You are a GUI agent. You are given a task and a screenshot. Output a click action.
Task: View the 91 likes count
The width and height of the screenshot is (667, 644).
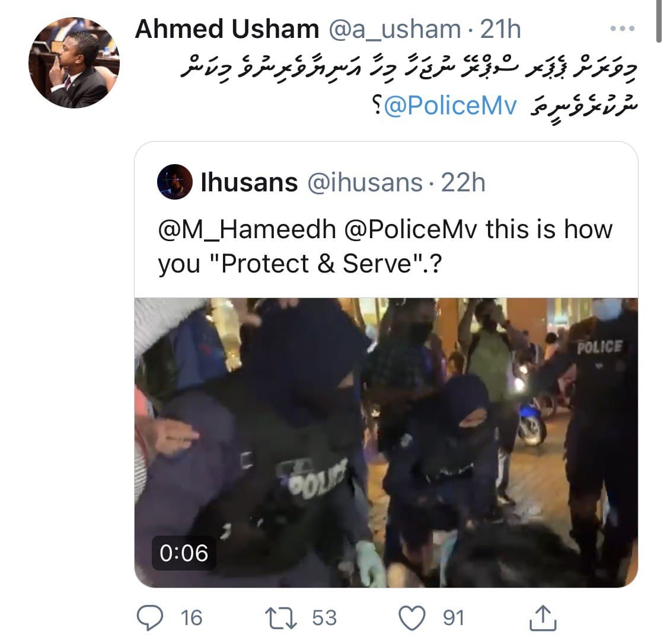point(454,618)
